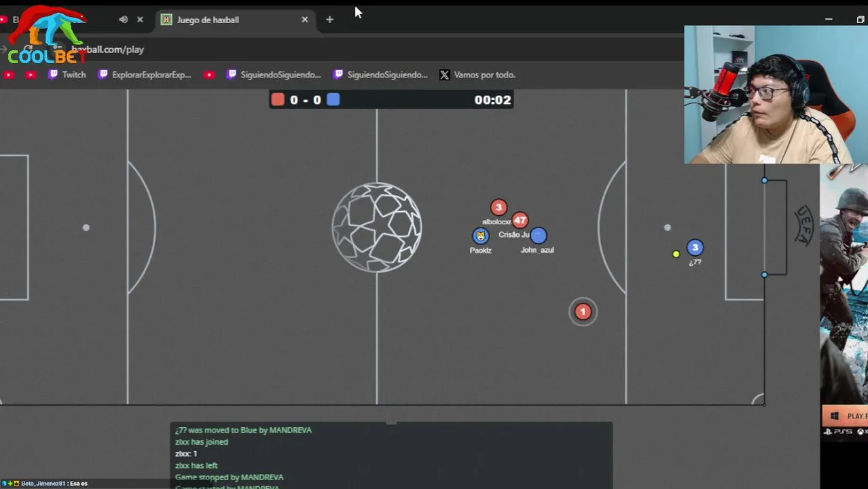Click the red team color square
This screenshot has width=868, height=489.
278,100
